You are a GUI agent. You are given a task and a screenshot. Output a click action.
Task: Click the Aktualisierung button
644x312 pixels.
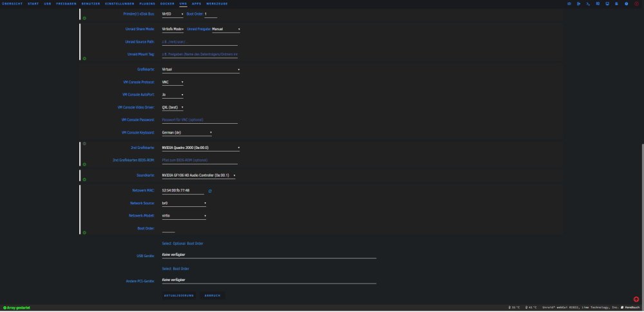pyautogui.click(x=178, y=295)
